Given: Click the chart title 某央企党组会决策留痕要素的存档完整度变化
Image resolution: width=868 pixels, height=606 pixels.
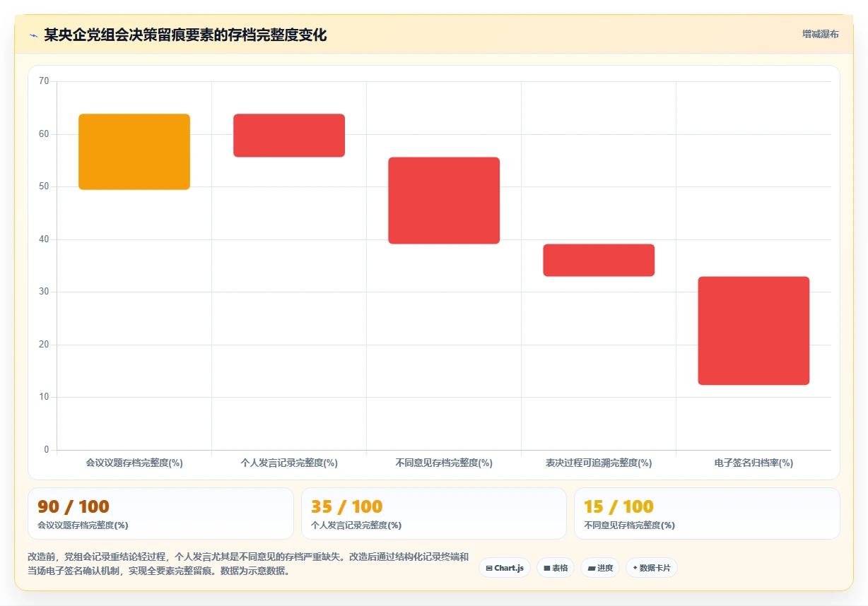Looking at the screenshot, I should (x=185, y=35).
